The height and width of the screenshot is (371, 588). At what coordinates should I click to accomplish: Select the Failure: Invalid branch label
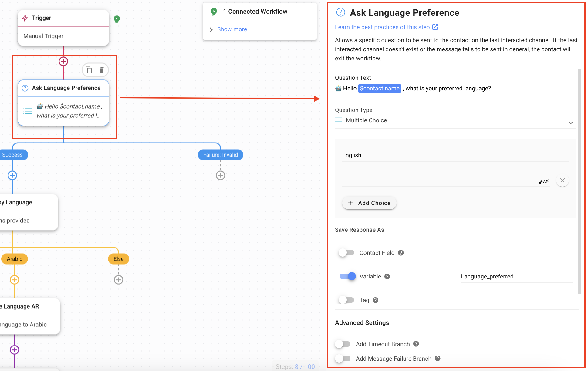(x=220, y=155)
